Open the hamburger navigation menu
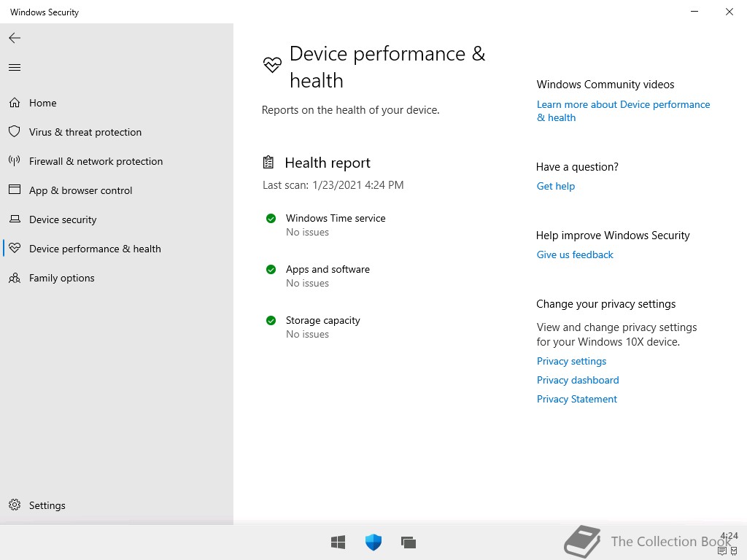The image size is (747, 560). pos(15,67)
